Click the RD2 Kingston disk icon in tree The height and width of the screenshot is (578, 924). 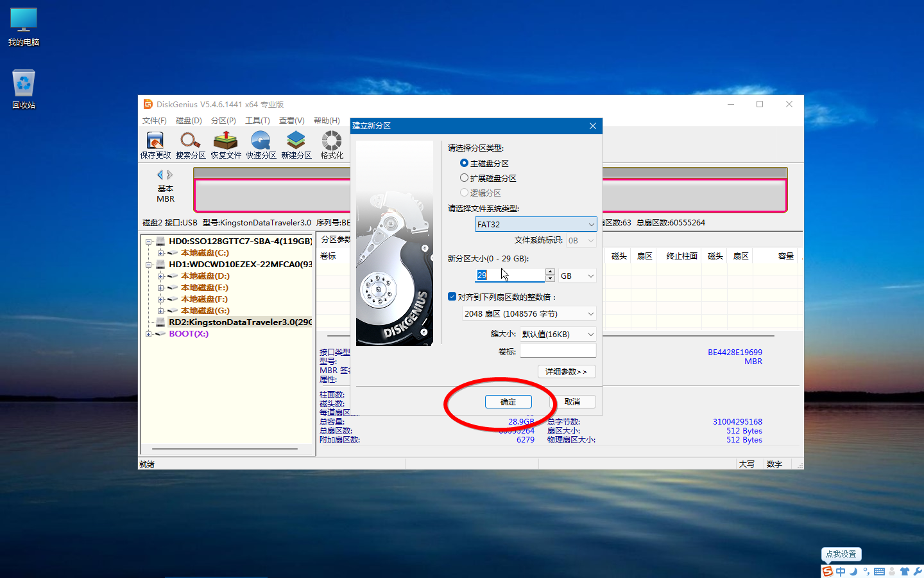coord(161,322)
